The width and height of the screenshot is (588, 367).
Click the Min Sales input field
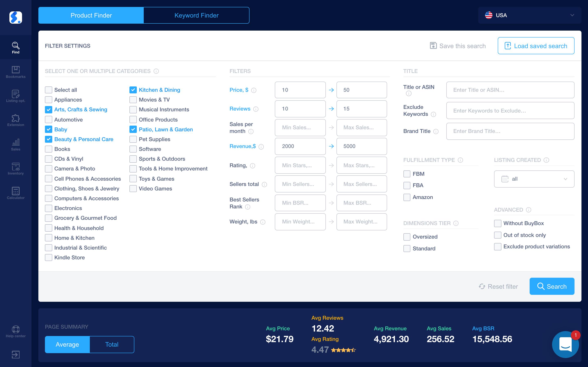click(x=300, y=128)
